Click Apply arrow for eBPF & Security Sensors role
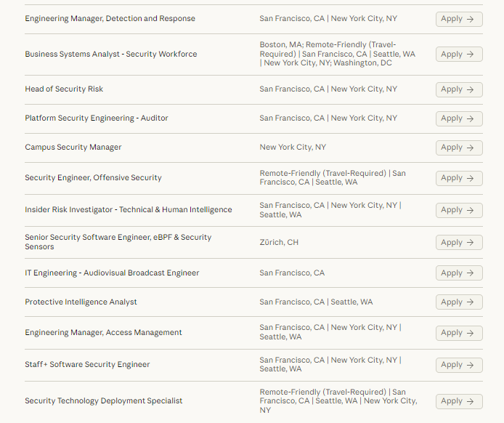The image size is (504, 423). 470,243
